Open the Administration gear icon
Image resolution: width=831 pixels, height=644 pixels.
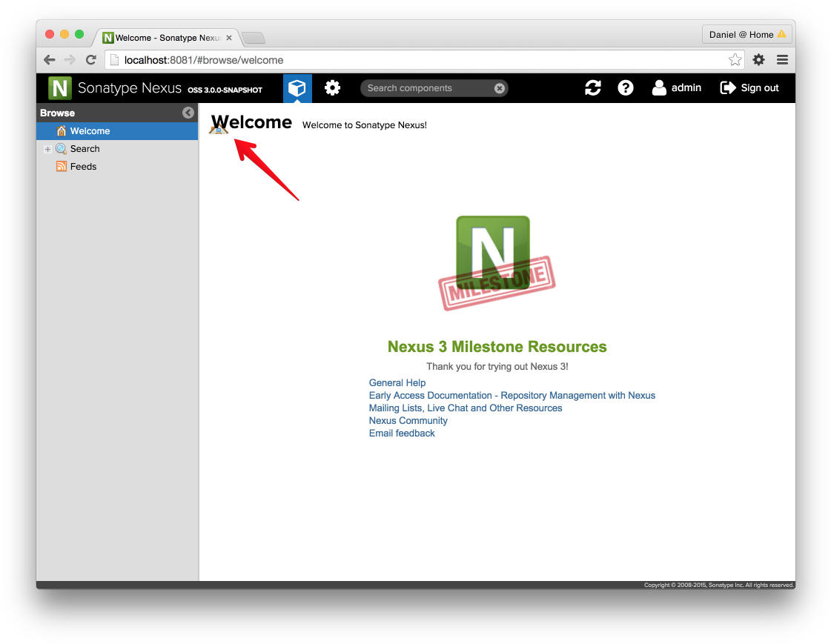click(x=332, y=88)
